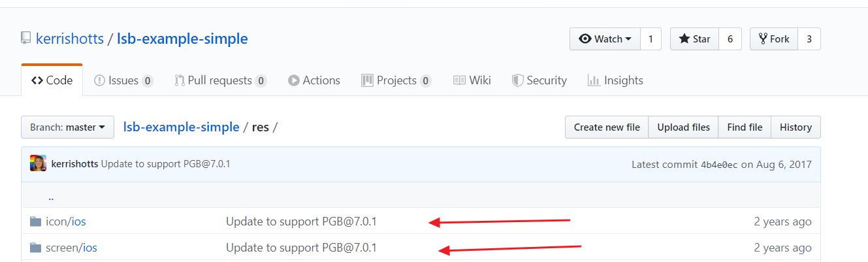The width and height of the screenshot is (868, 262).
Task: Switch to the Actions tab
Action: tap(314, 80)
